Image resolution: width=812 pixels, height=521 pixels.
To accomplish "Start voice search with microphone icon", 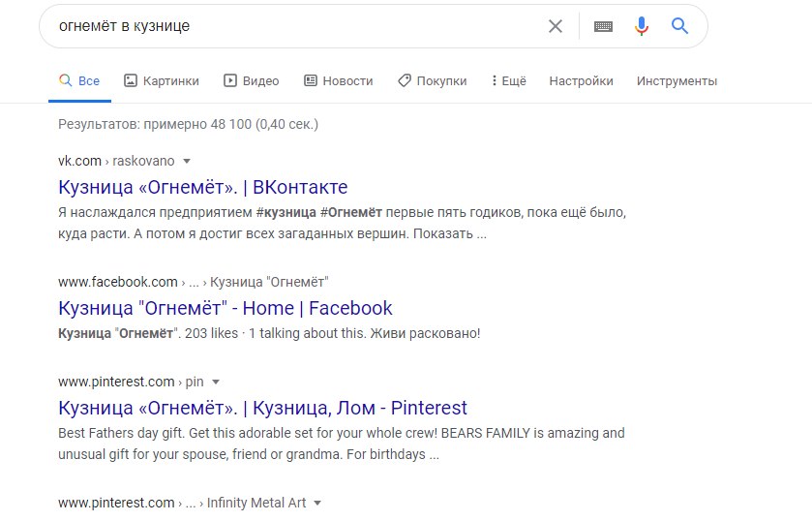I will pyautogui.click(x=641, y=26).
